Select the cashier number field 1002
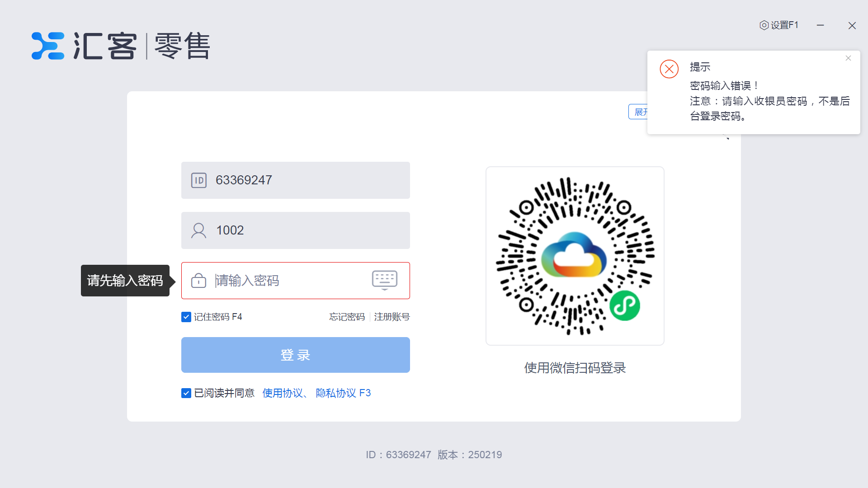 tap(296, 230)
